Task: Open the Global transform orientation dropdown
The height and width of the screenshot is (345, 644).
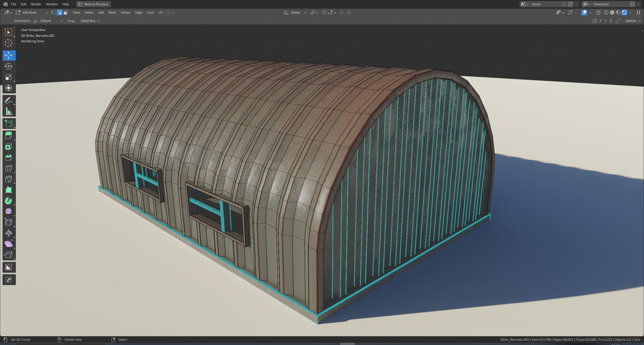Action: [x=295, y=13]
